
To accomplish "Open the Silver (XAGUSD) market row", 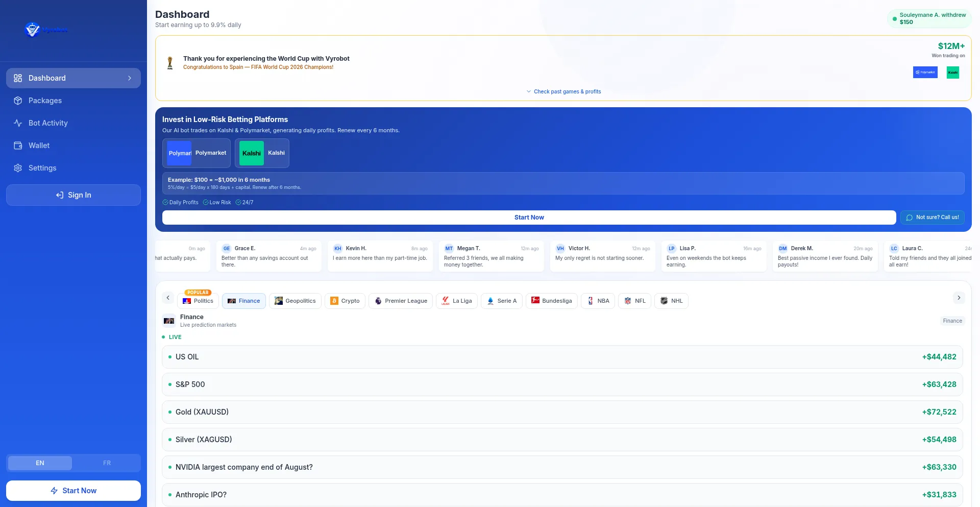I will [562, 440].
